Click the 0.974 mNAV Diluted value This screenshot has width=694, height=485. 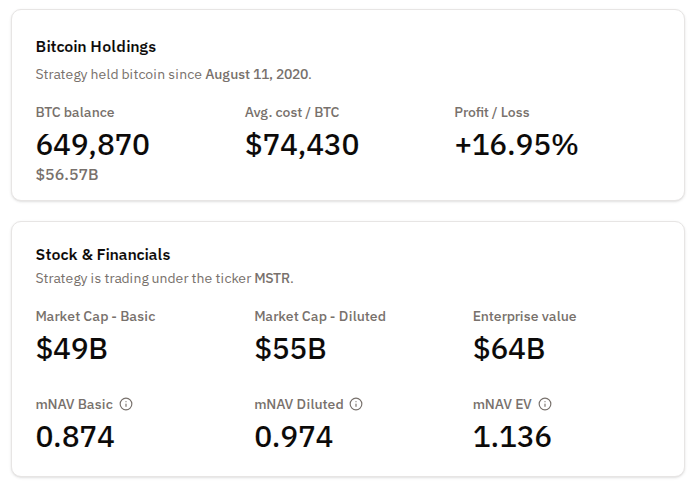(x=294, y=437)
